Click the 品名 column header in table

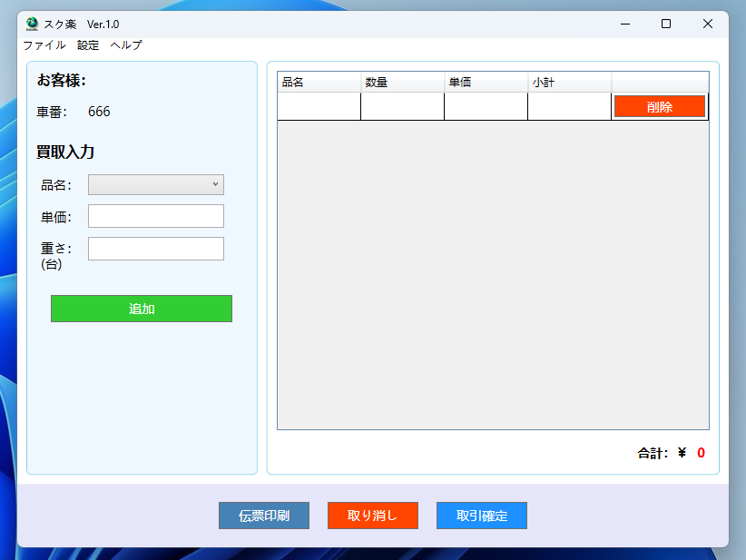[x=319, y=83]
